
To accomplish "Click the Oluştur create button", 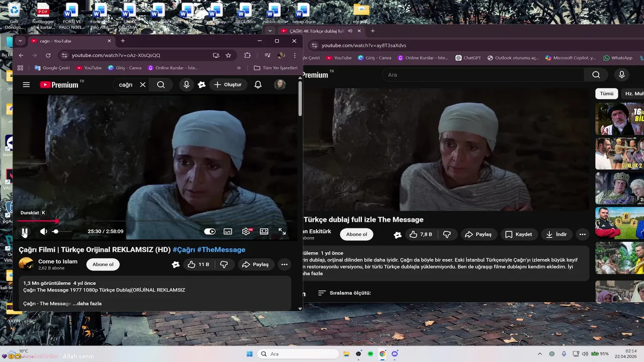I will pos(227,84).
